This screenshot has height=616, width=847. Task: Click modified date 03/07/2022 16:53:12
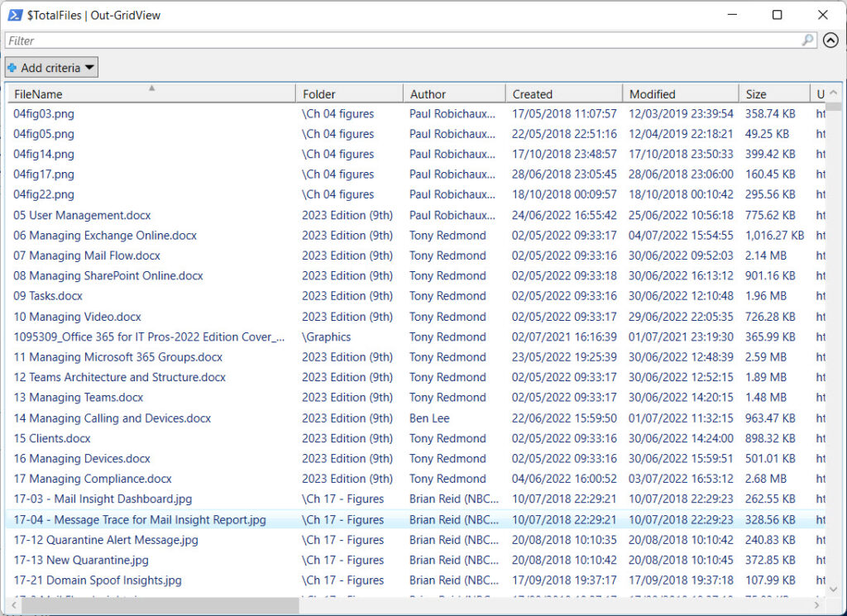681,479
